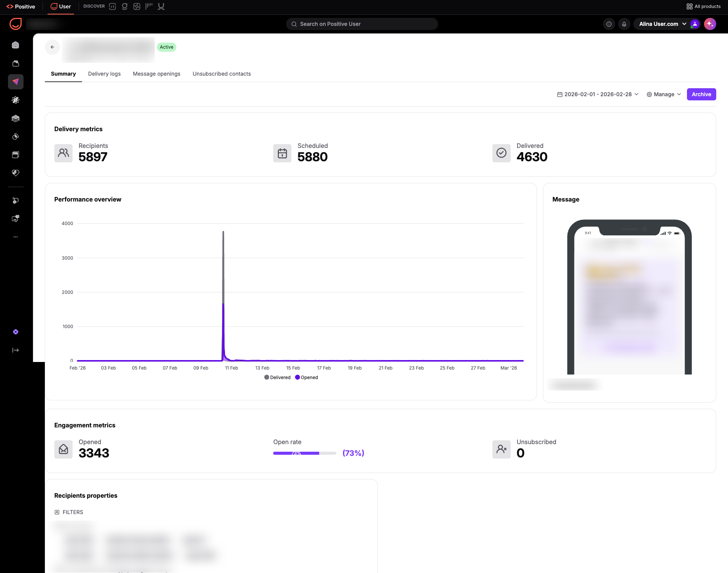Click the phone message preview
Image resolution: width=728 pixels, height=573 pixels.
click(629, 297)
